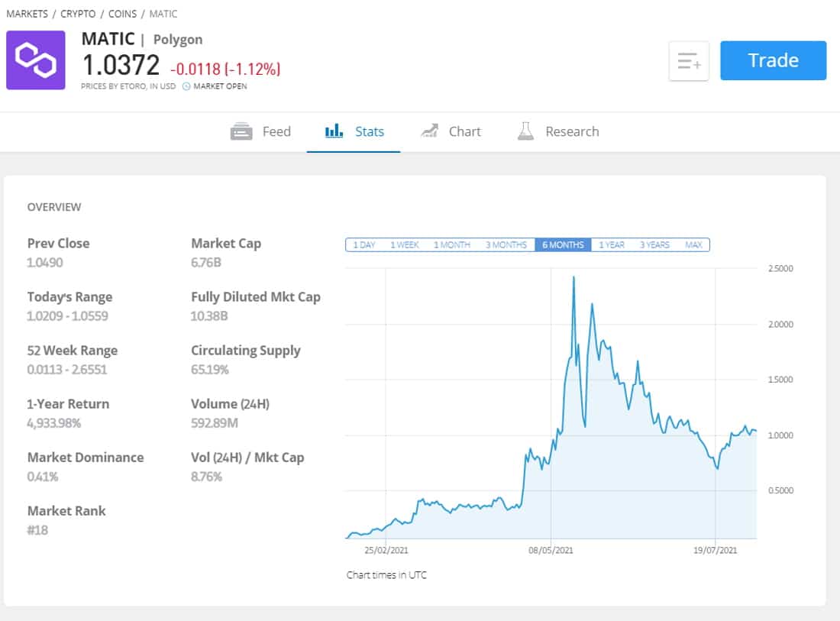Click Today's Range value 1.0209 - 1.0559
Screen dimensions: 840x621
pyautogui.click(x=67, y=316)
